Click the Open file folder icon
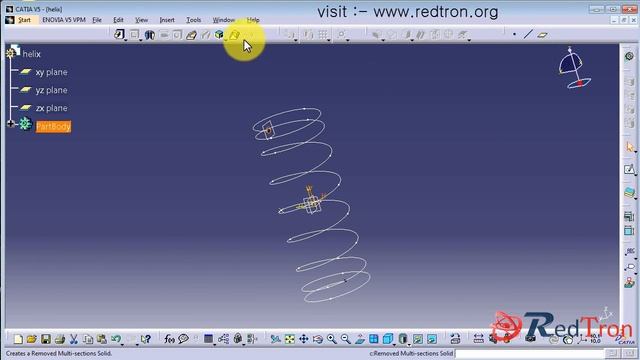 (31, 339)
